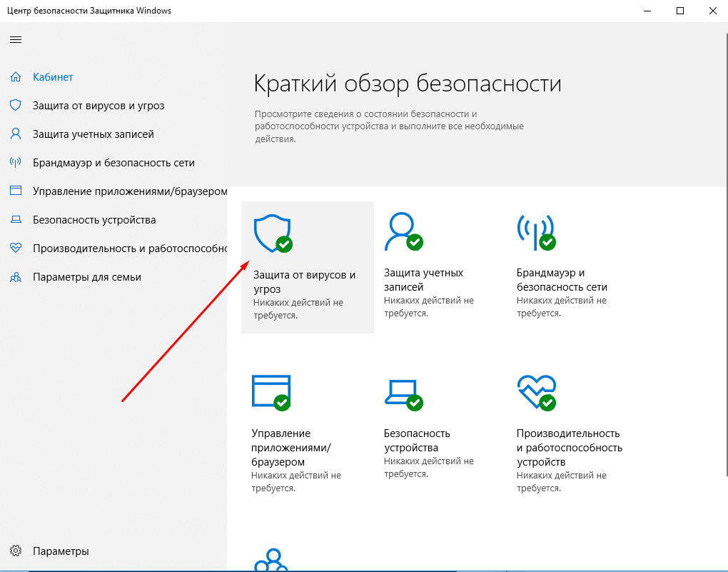Screen dimensions: 728x572
Task: Open Брандмауэр и безопасность сети in sidebar
Action: [x=113, y=163]
